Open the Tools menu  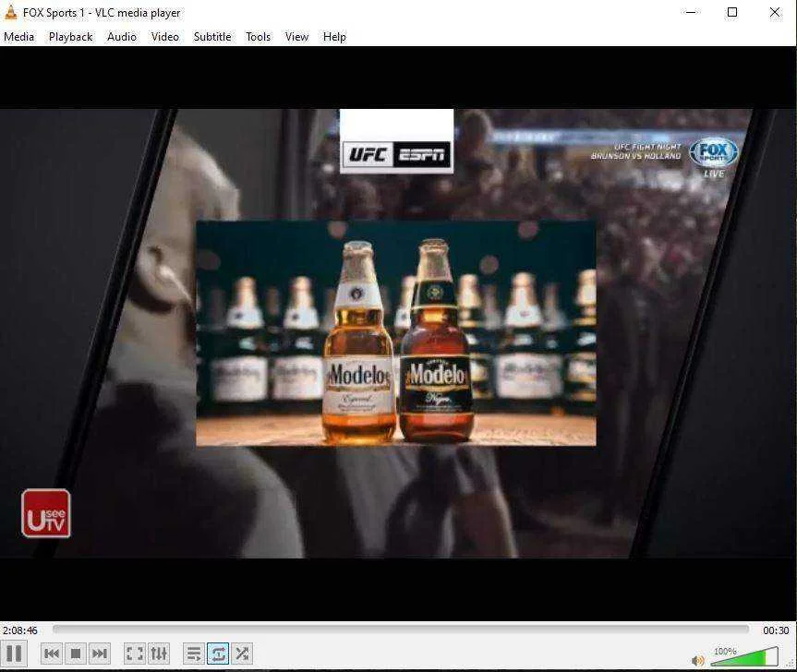pos(259,37)
